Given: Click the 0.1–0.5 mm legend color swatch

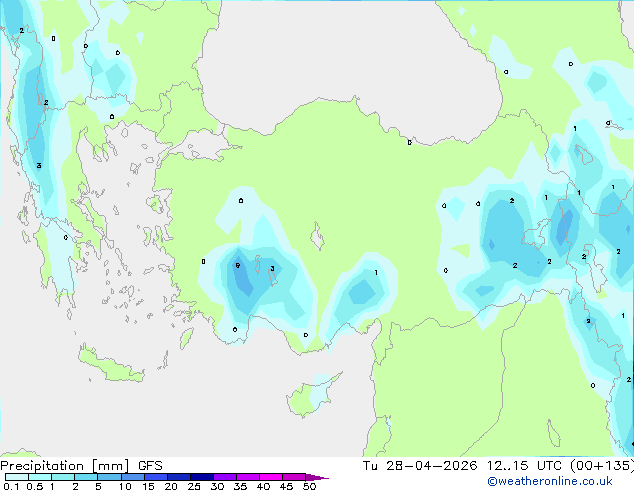Looking at the screenshot, I should pos(17,477).
